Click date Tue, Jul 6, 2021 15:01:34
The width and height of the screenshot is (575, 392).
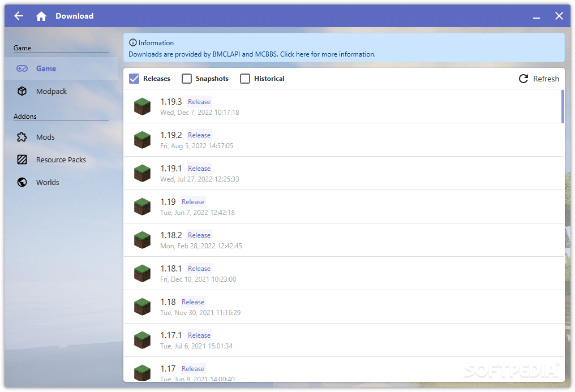[x=196, y=346]
